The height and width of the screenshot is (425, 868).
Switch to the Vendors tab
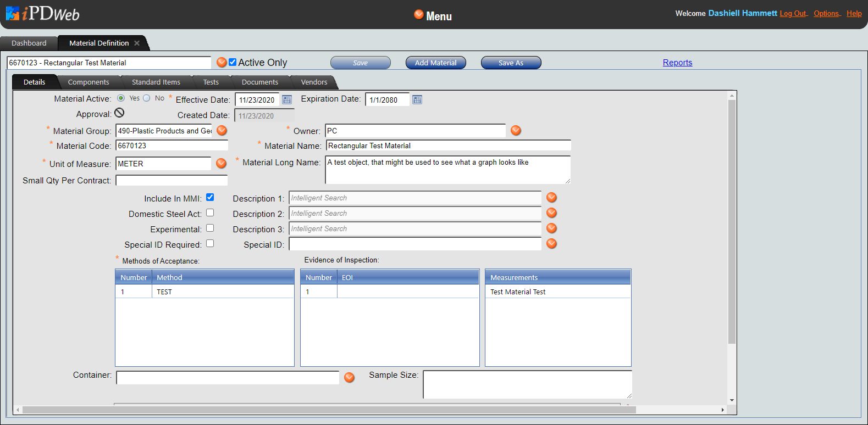[x=314, y=82]
